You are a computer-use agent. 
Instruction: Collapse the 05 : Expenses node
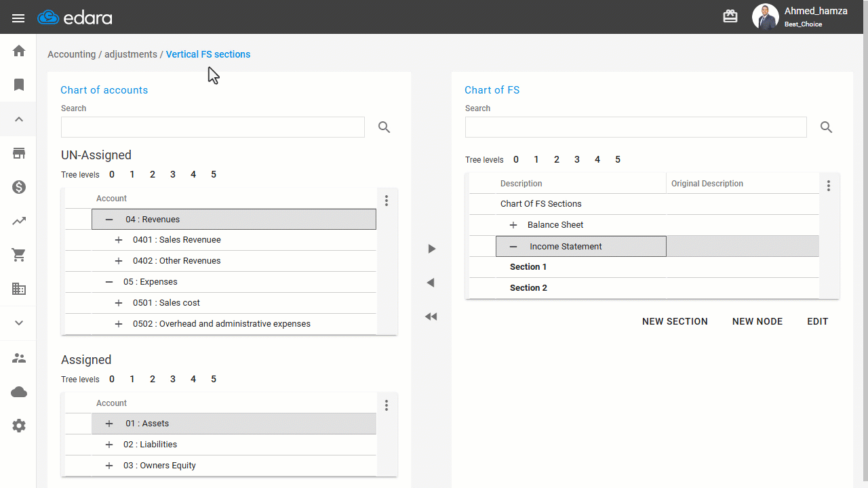pos(109,282)
